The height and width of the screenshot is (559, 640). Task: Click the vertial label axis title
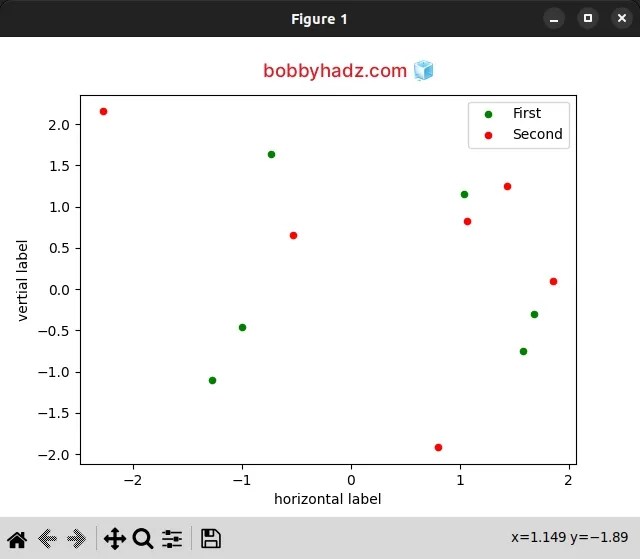point(22,281)
